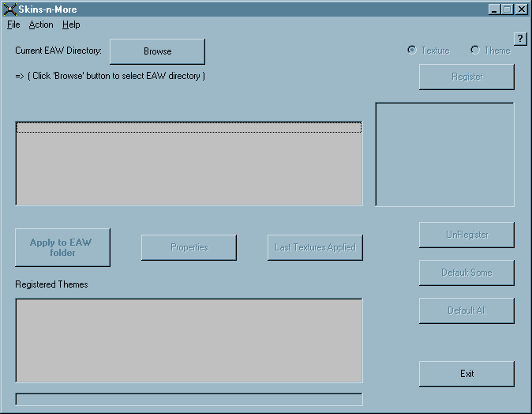This screenshot has width=532, height=414.
Task: Open the Properties button
Action: click(189, 247)
